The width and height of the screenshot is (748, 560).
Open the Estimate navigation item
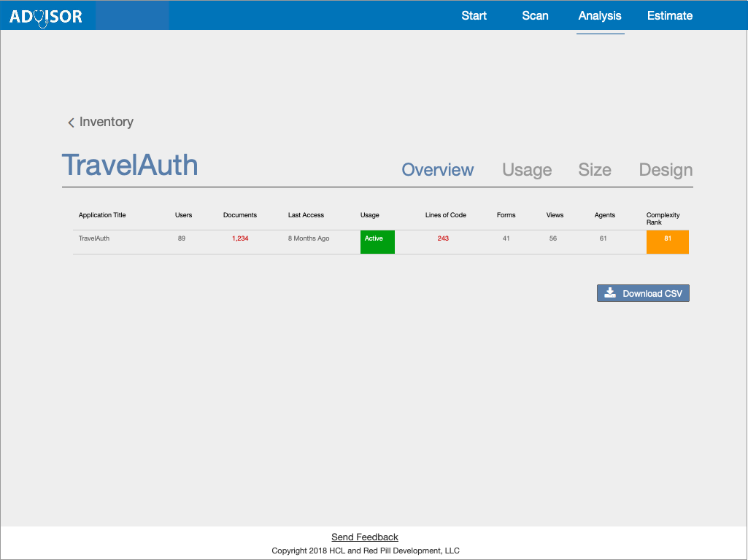(x=669, y=16)
